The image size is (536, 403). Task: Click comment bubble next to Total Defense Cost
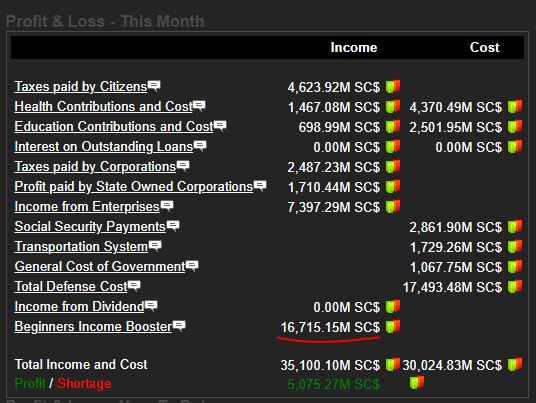pyautogui.click(x=134, y=285)
